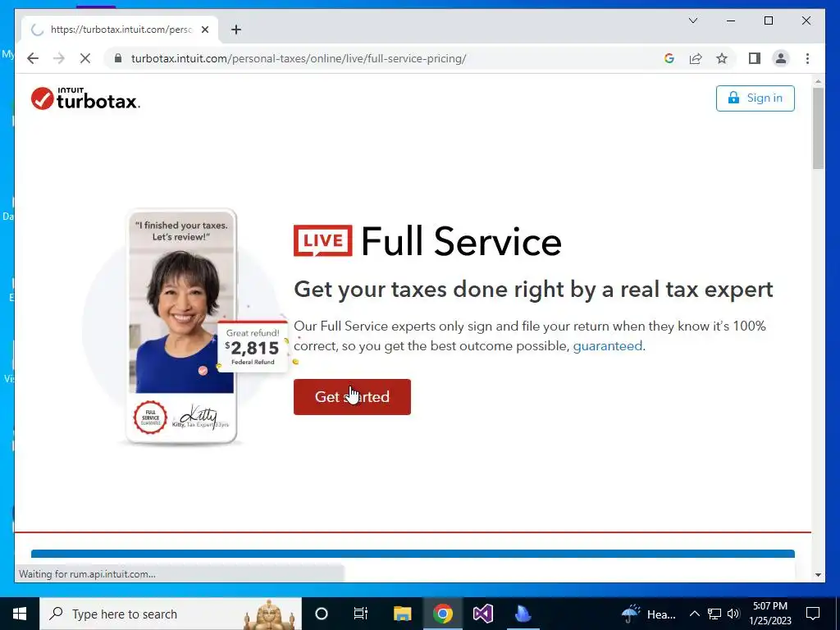Screen dimensions: 840x630
Task: Click the Google icon in address bar
Action: click(x=669, y=58)
